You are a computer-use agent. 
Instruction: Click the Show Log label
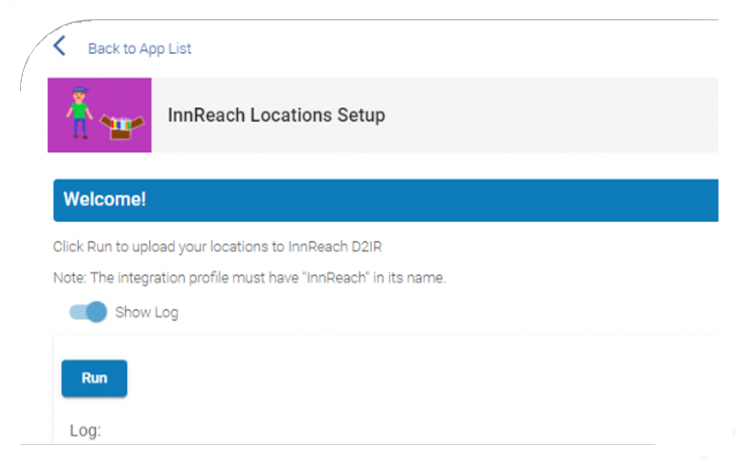point(147,313)
